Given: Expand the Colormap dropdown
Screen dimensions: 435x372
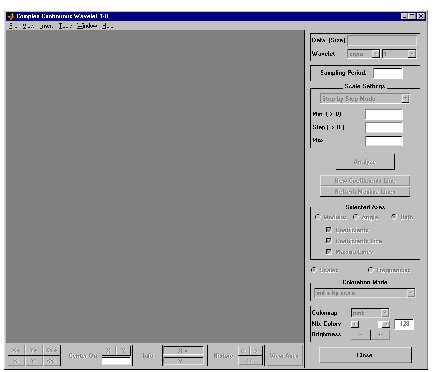Looking at the screenshot, I should point(370,313).
